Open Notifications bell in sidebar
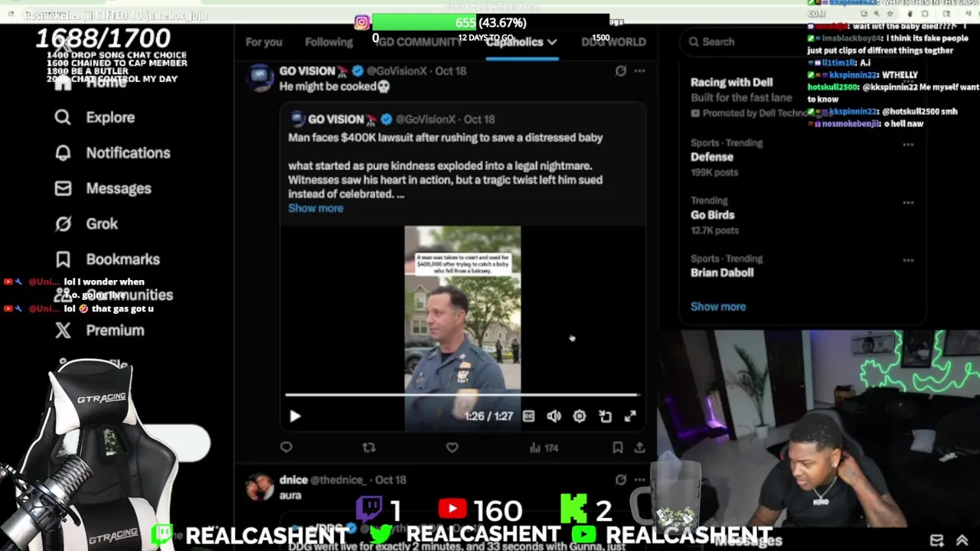 (63, 152)
